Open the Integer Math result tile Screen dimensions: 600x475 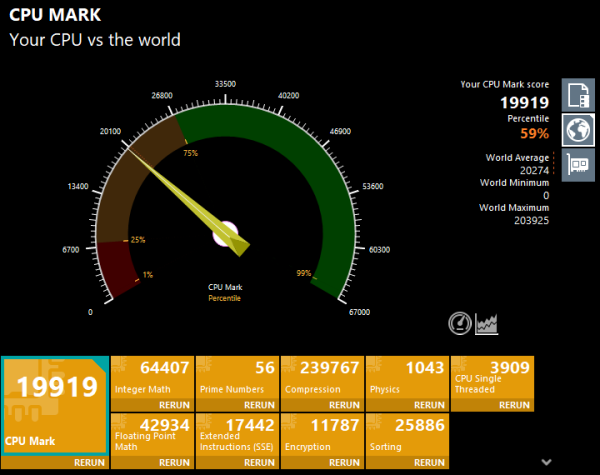[152, 377]
